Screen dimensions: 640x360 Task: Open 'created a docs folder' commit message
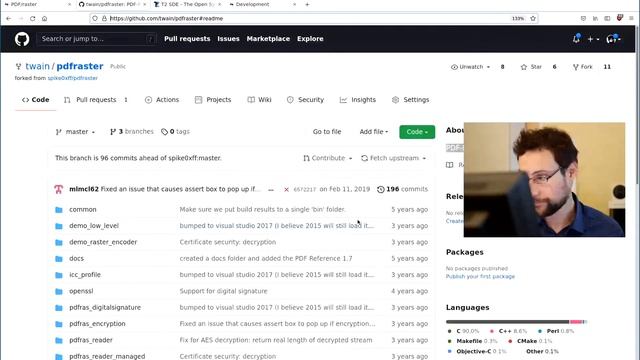click(x=266, y=258)
